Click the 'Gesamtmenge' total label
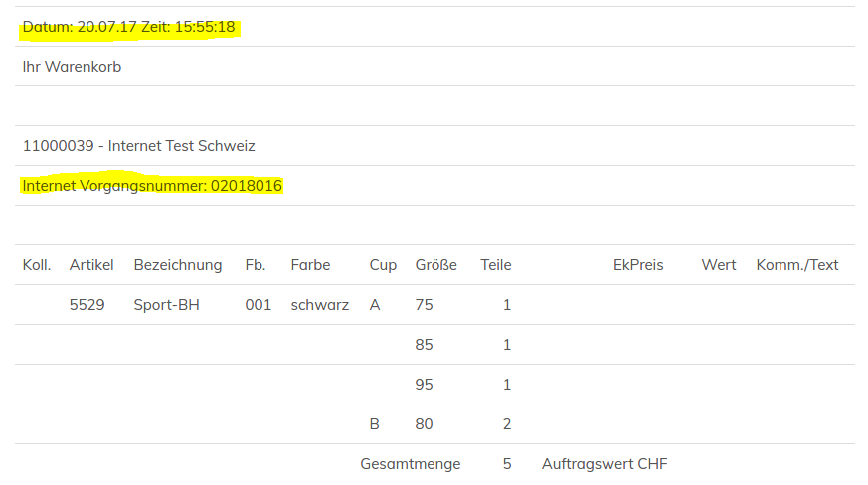Viewport: 868px width, 485px height. [409, 464]
